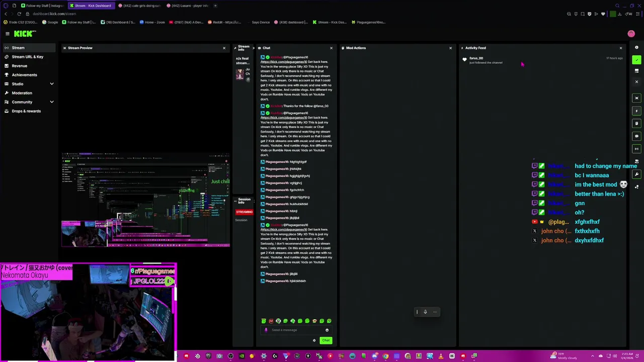Expand the Community sidebar section
Viewport: 644px width, 362px height.
click(x=29, y=102)
